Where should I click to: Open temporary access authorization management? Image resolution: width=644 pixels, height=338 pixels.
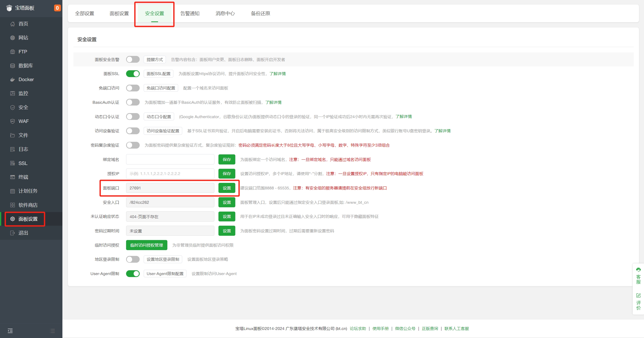tap(146, 245)
